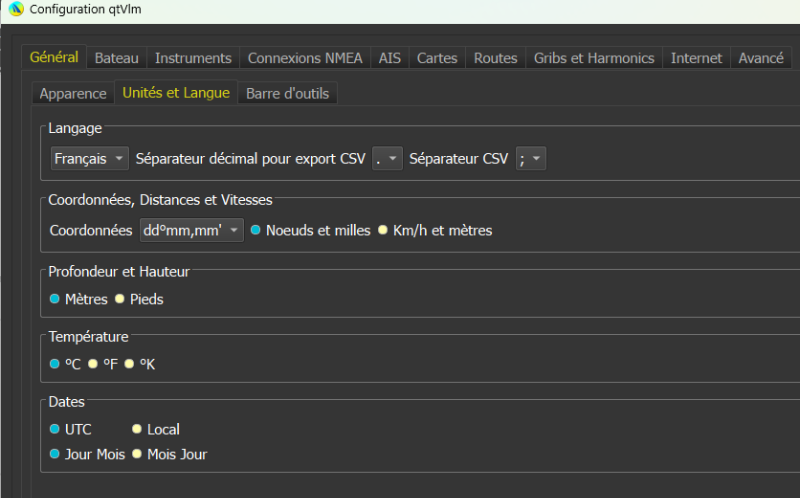Open the coordinates format dropdown

click(192, 230)
